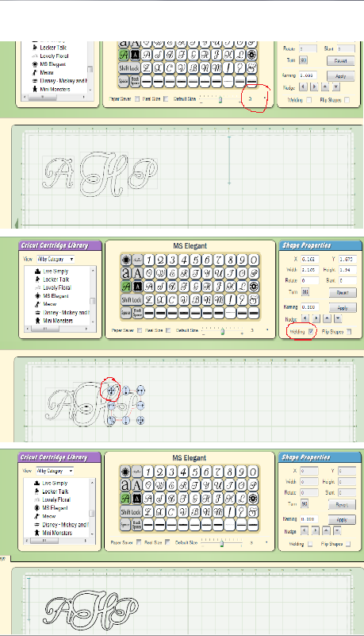Adjust Default Size slider in middle screenshot

[222, 331]
